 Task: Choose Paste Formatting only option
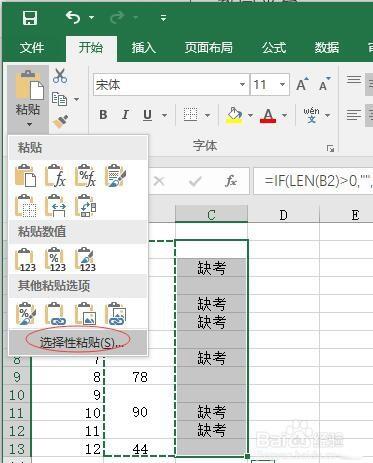[26, 313]
